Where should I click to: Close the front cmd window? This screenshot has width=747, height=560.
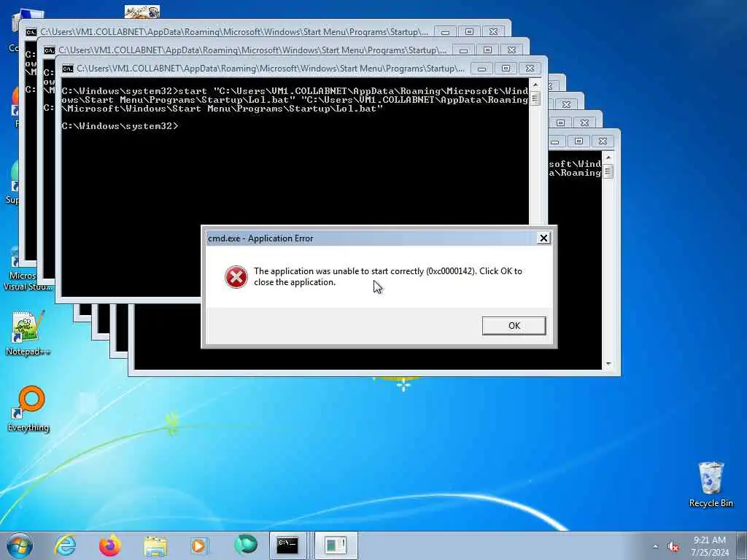tap(530, 69)
